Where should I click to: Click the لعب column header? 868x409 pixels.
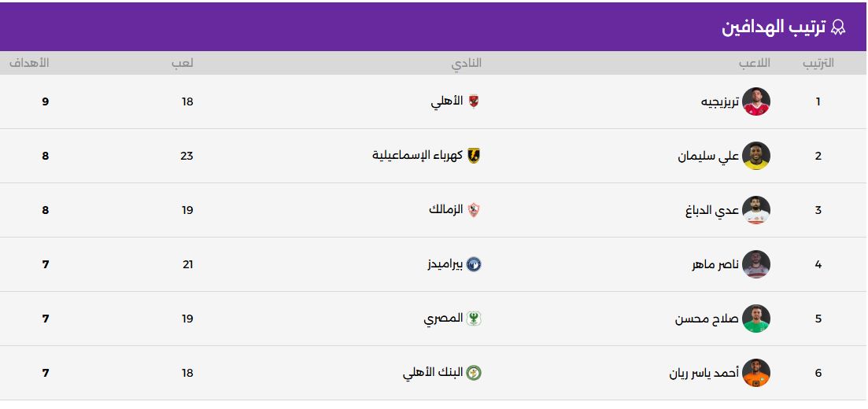183,63
